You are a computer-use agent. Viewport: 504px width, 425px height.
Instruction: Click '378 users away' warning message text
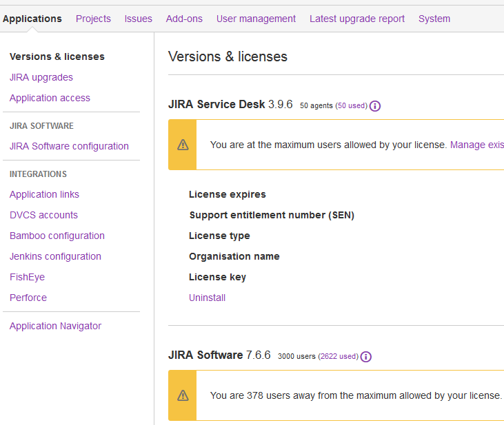tap(356, 395)
